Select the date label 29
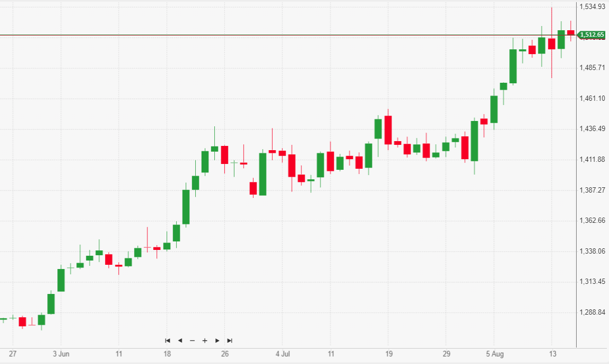This screenshot has height=364, width=609. (447, 354)
